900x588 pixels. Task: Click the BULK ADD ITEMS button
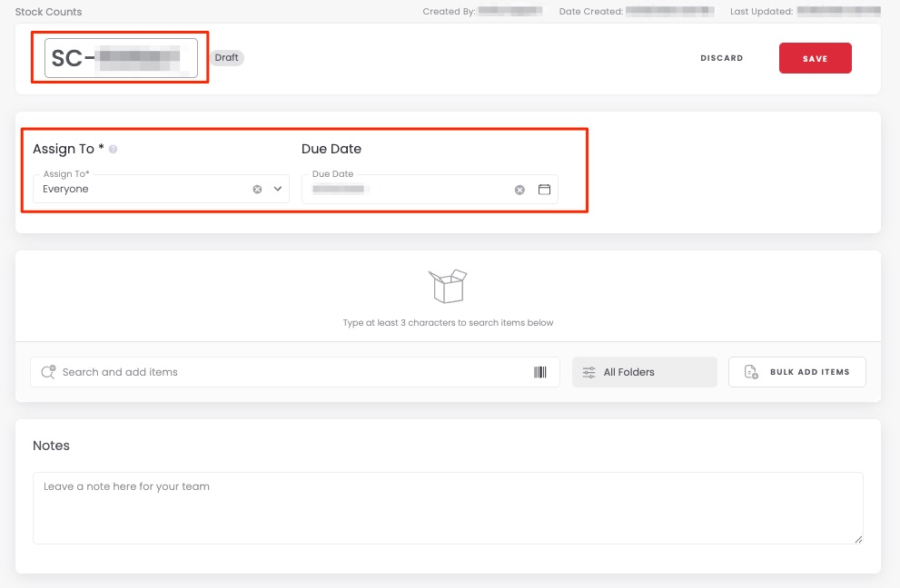796,372
